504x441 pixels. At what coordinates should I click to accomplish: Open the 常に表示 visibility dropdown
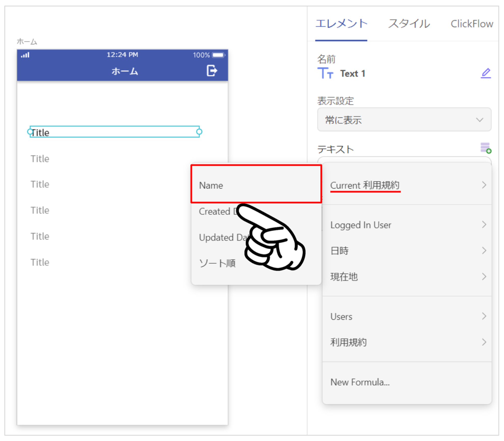tap(404, 120)
